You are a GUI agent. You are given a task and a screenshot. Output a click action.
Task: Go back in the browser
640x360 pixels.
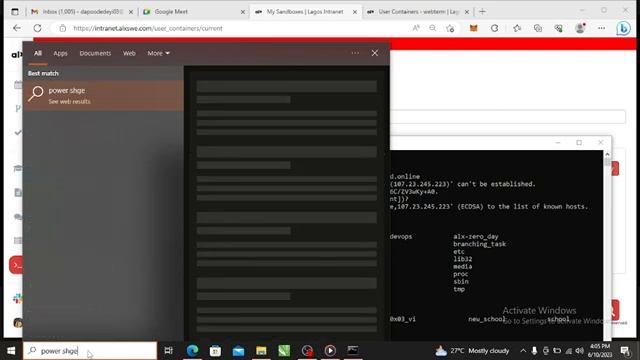tap(17, 28)
